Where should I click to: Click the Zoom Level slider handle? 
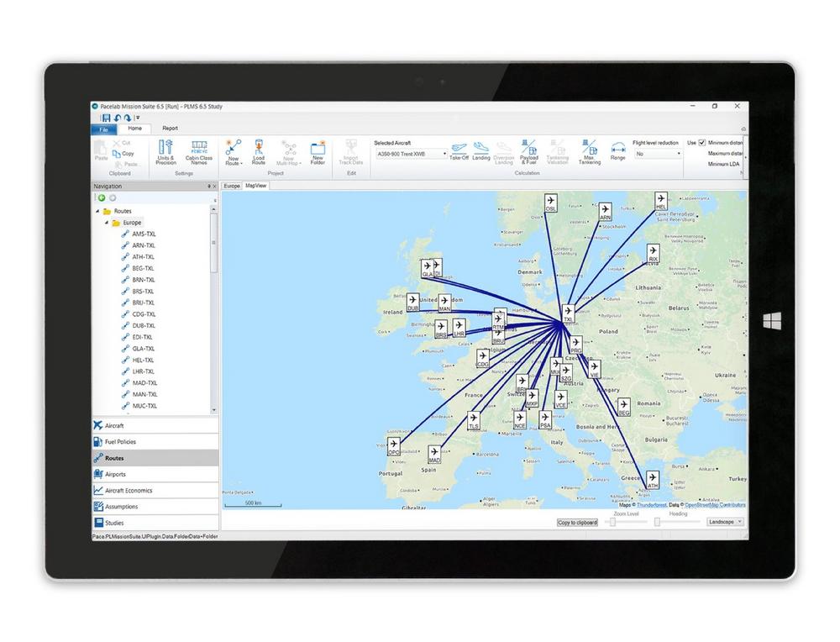[613, 522]
